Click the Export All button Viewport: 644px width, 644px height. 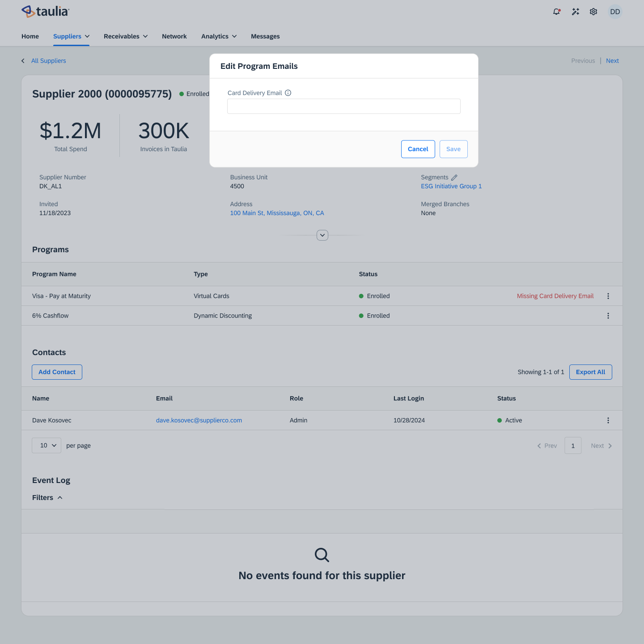click(x=590, y=372)
